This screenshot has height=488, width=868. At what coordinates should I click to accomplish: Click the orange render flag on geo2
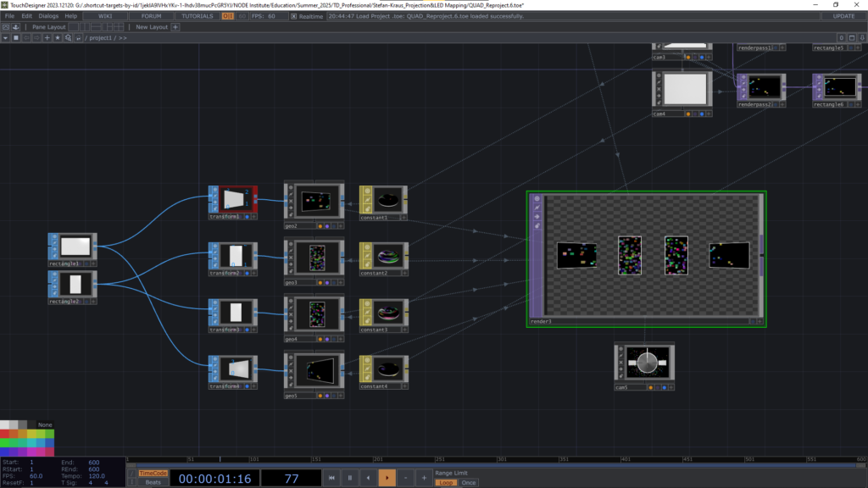coord(320,225)
